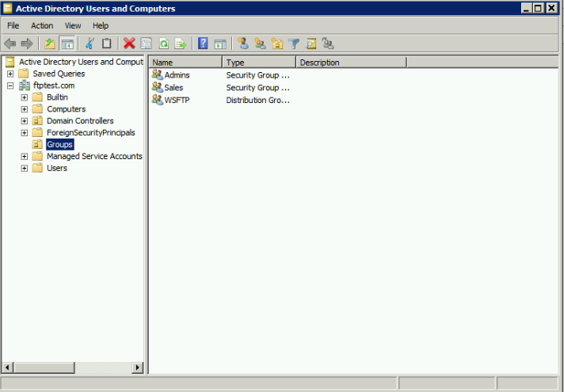Open the Action menu
564x392 pixels.
[42, 25]
